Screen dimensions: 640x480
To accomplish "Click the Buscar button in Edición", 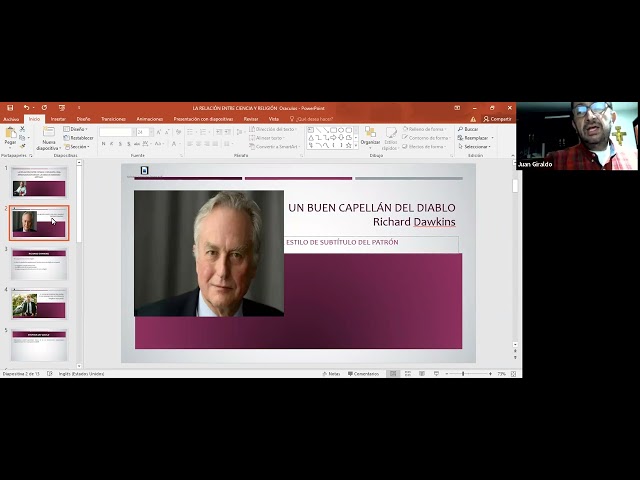I will (468, 129).
